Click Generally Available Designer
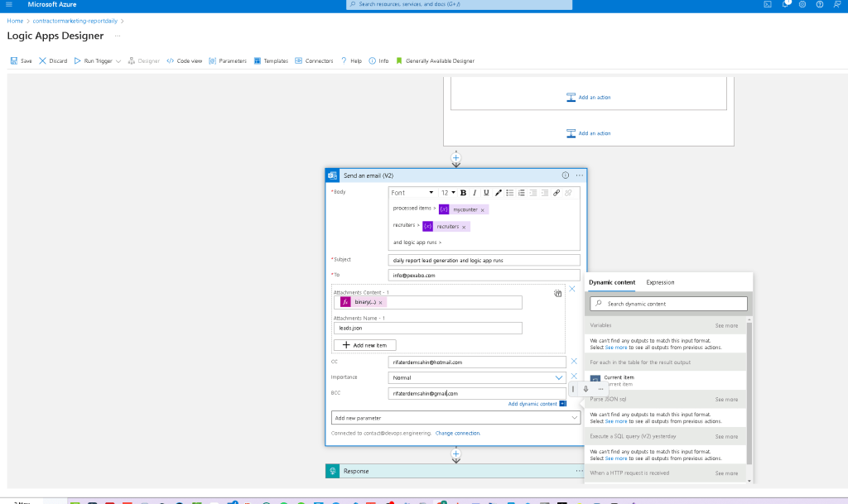This screenshot has width=848, height=504. pyautogui.click(x=436, y=61)
